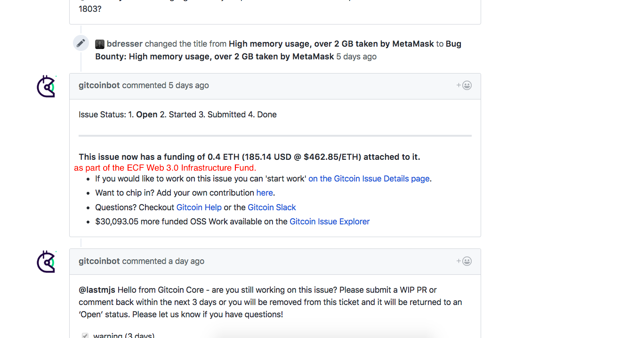644x338 pixels.
Task: Click the gitcoinbot username on the first comment
Action: (x=99, y=85)
